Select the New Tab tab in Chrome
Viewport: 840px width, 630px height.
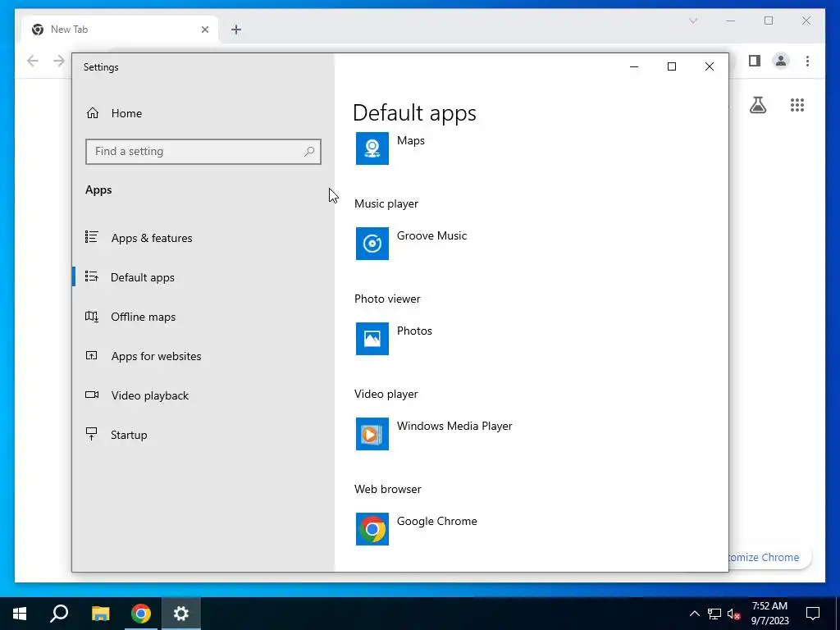coord(120,30)
